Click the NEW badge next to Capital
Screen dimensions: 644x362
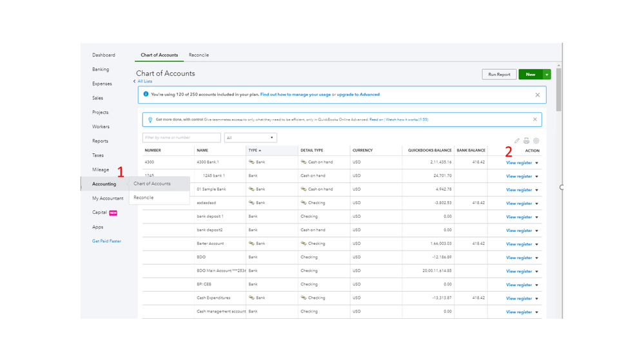pos(113,213)
